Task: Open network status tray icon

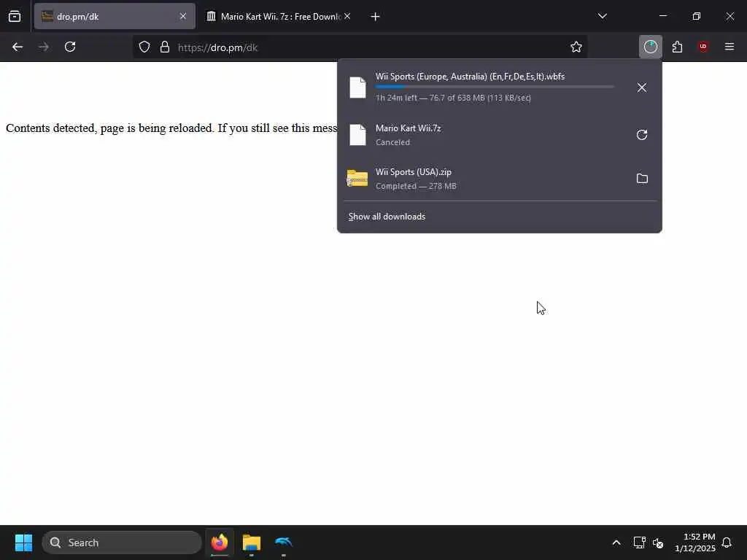Action: [x=639, y=542]
